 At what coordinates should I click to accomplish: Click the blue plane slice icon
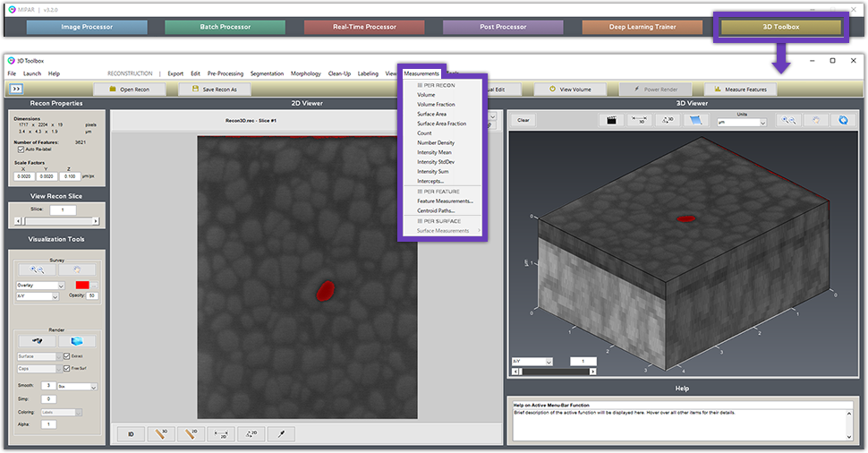696,120
